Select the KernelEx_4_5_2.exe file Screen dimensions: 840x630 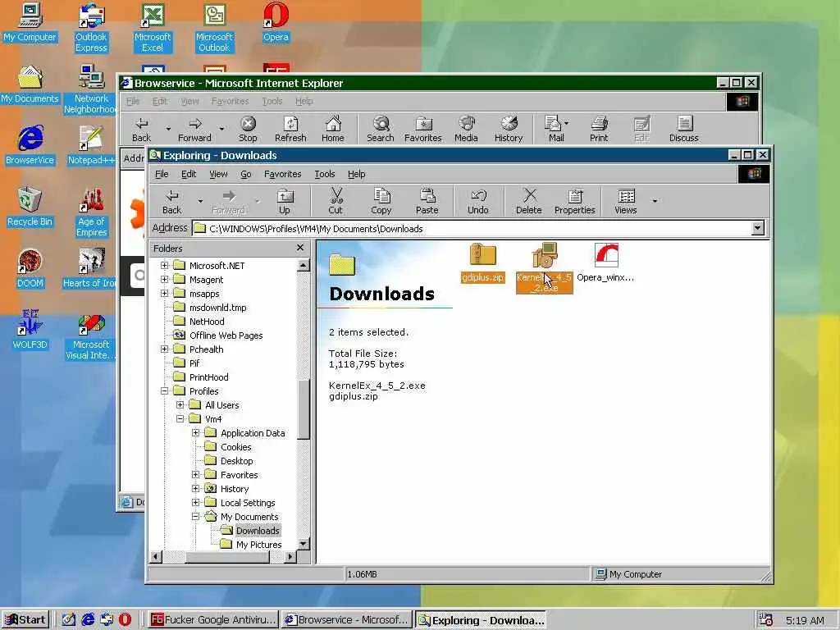545,268
